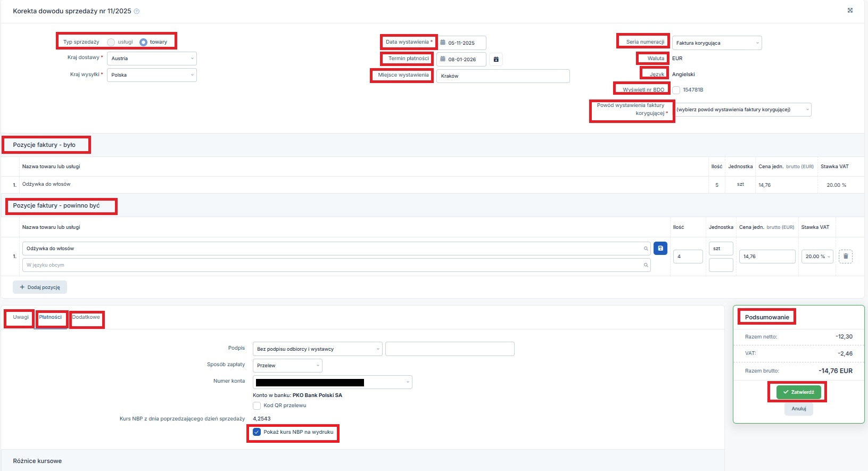The width and height of the screenshot is (868, 471).
Task: Click the calendar icon in the issue date field
Action: click(x=443, y=43)
